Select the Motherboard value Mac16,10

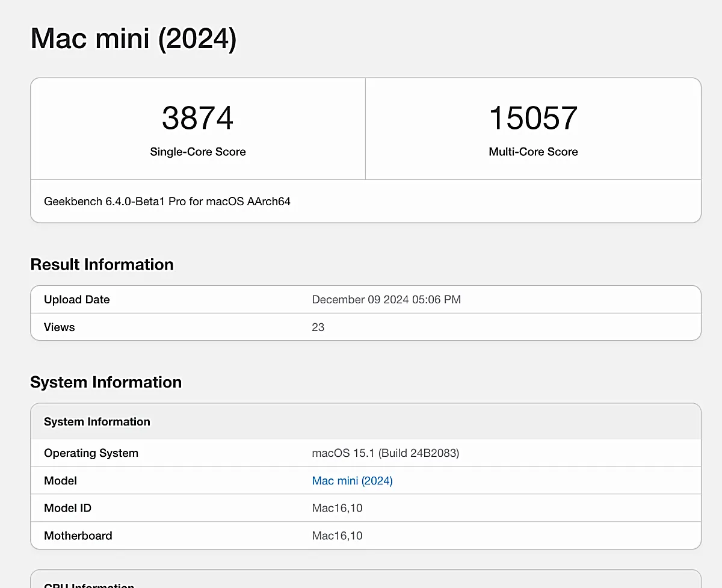pyautogui.click(x=337, y=536)
